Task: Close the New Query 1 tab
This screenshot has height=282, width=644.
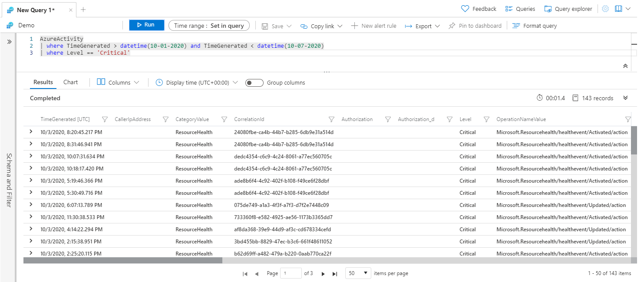Action: point(71,10)
